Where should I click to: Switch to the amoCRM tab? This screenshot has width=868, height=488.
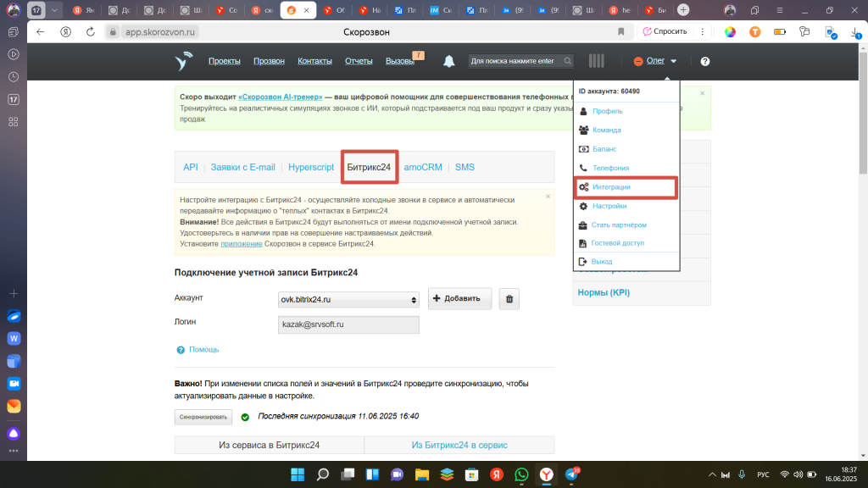coord(423,167)
